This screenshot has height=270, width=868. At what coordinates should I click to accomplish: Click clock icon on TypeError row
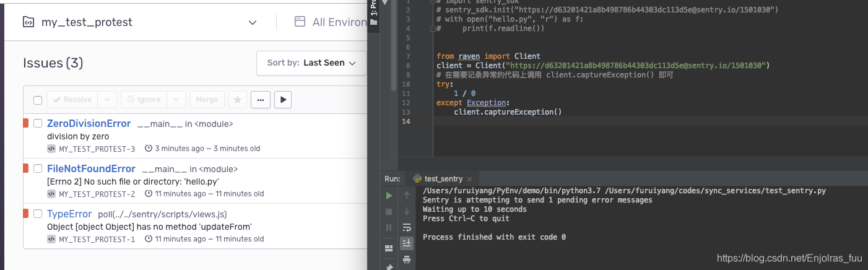pyautogui.click(x=149, y=239)
